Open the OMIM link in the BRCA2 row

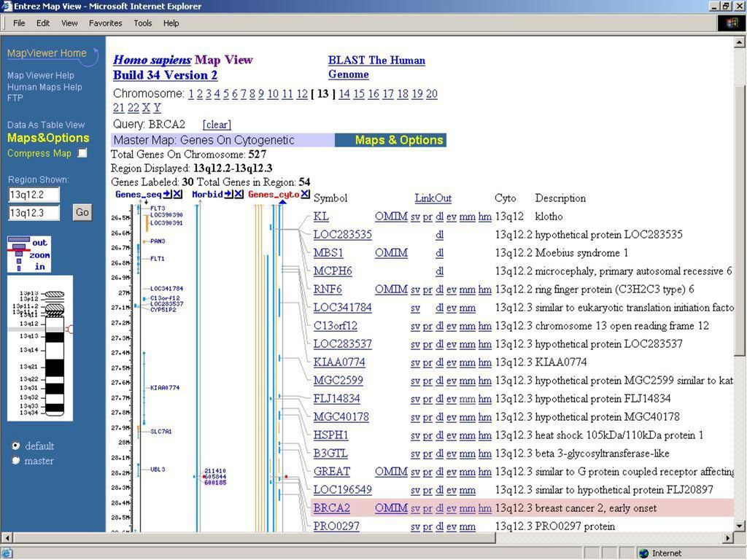click(391, 508)
